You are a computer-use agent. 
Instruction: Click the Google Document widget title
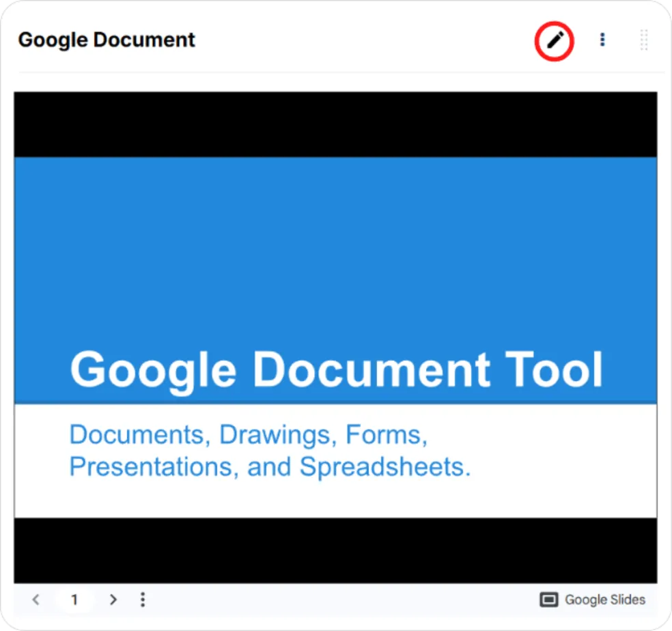coord(107,40)
